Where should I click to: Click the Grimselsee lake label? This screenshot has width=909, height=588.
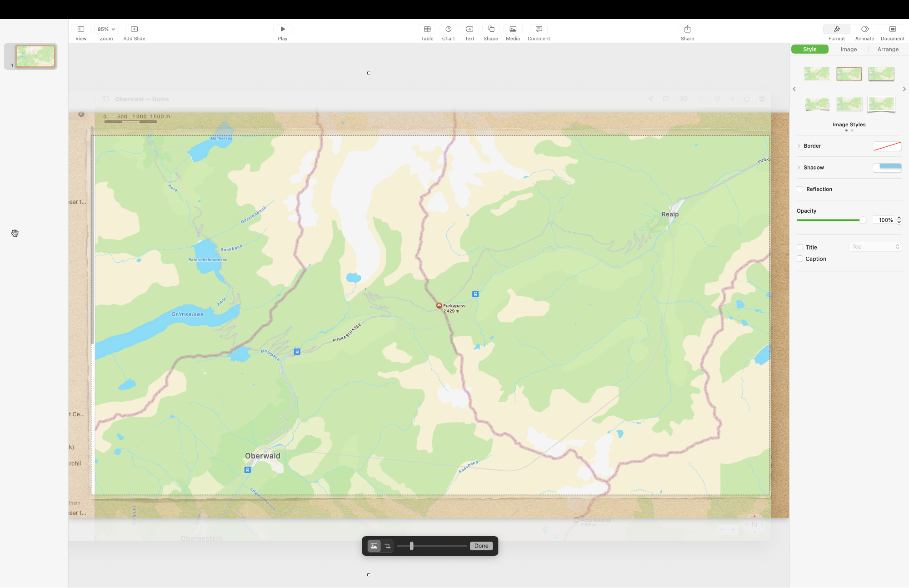pos(187,314)
